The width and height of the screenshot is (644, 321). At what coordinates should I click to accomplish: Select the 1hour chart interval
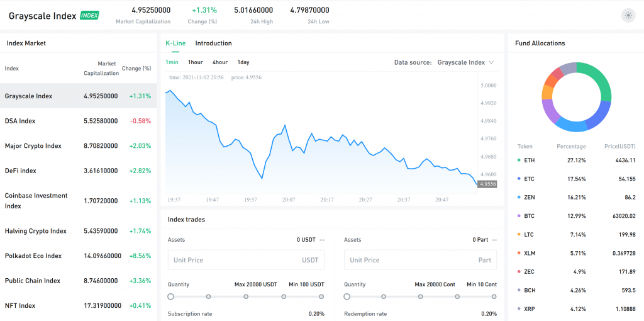[196, 62]
